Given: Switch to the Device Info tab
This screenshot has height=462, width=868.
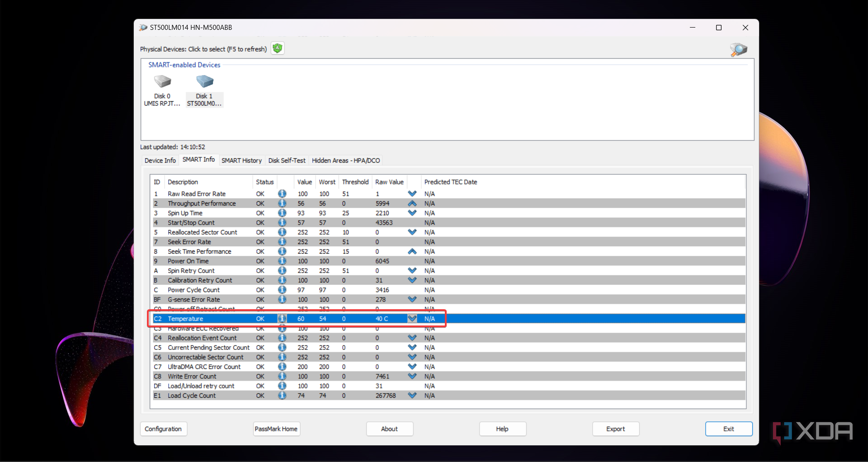Looking at the screenshot, I should pyautogui.click(x=160, y=160).
